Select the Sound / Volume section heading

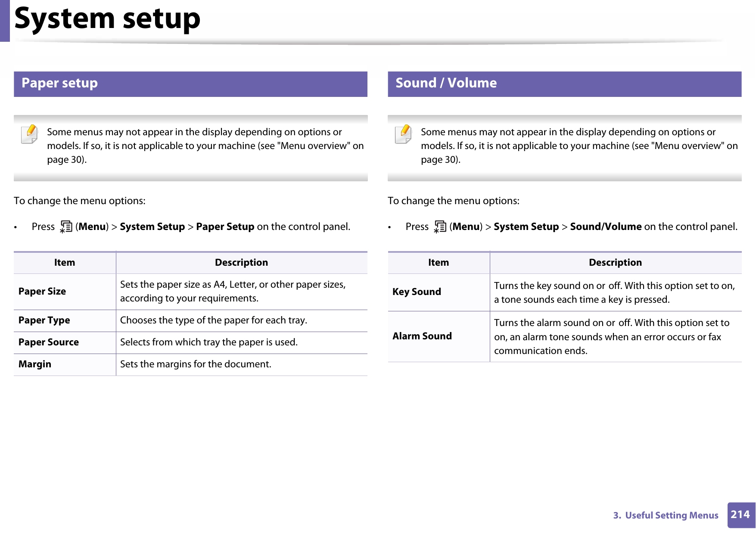tap(446, 83)
